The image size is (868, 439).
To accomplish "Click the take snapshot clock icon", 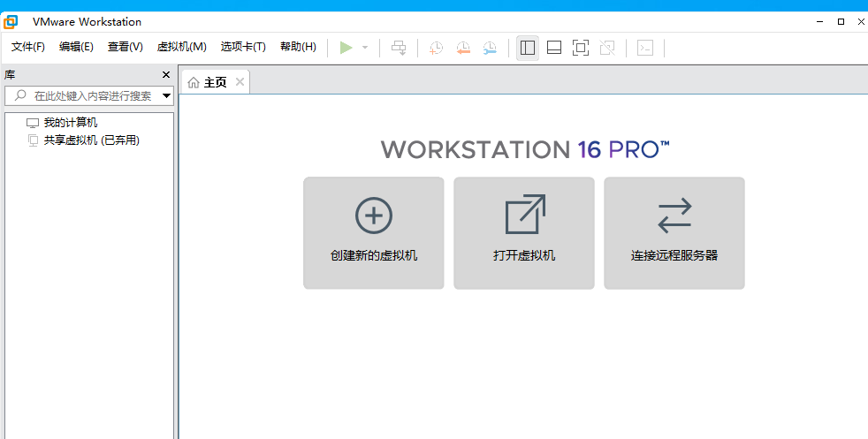I will 437,48.
